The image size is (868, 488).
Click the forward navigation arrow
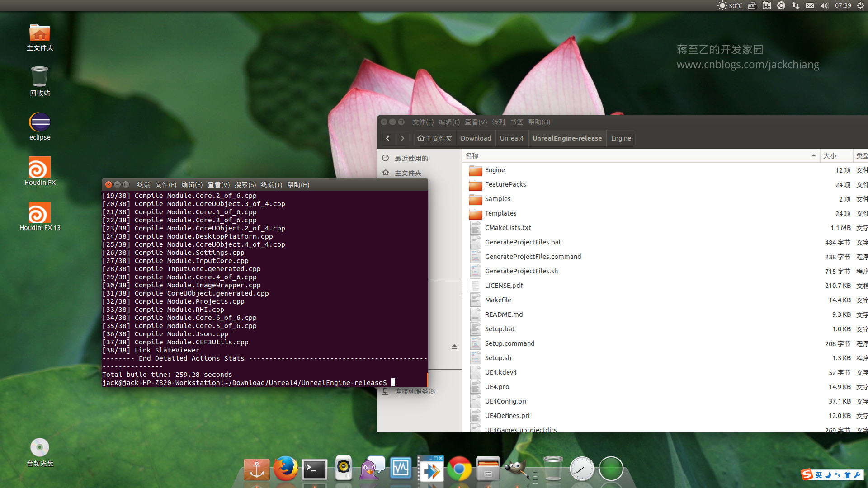[402, 138]
